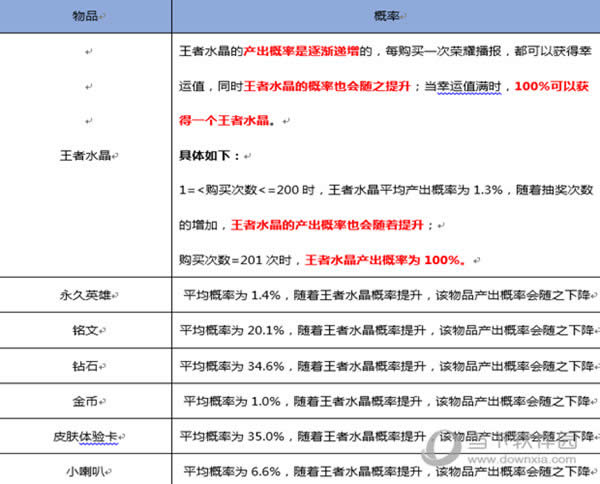Click the 平均概率为20.1% probability cell
The image size is (600, 484).
tap(386, 331)
